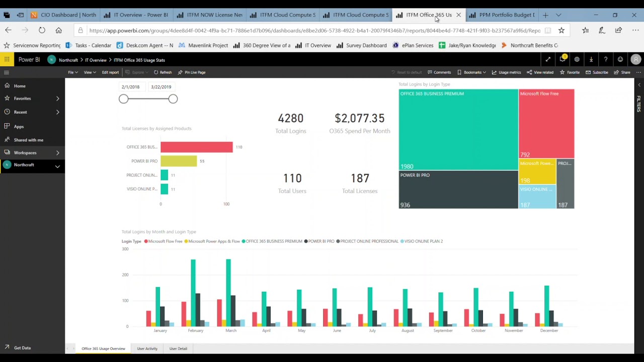Click IT Overview in the breadcrumb
Screen dimensions: 644x362
pos(96,60)
